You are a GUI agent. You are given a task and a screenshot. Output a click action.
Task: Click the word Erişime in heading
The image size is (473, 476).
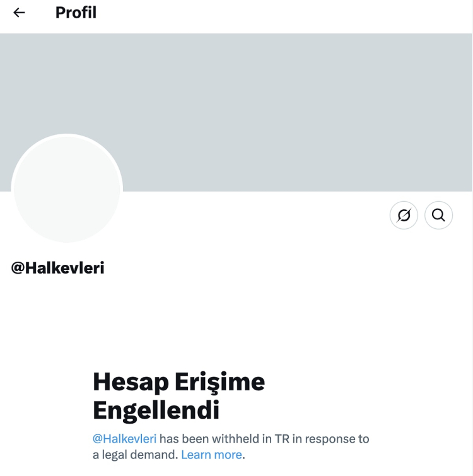click(x=220, y=381)
